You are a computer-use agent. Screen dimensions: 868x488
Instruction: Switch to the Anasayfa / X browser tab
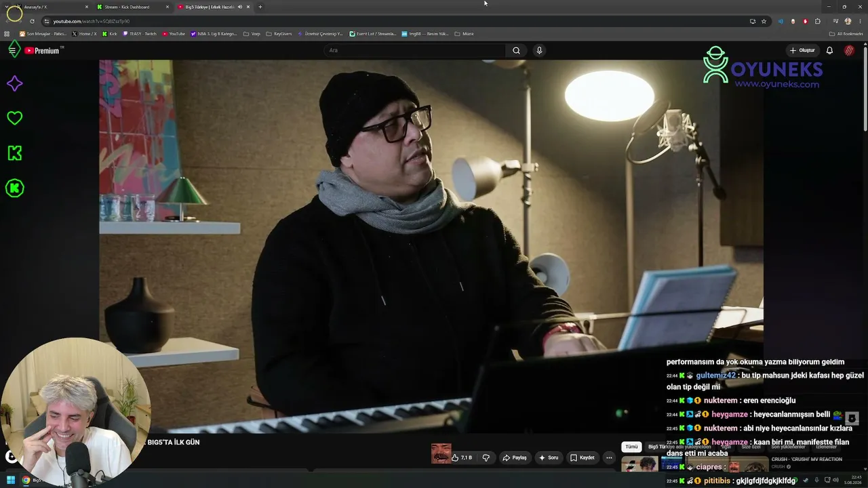(51, 7)
